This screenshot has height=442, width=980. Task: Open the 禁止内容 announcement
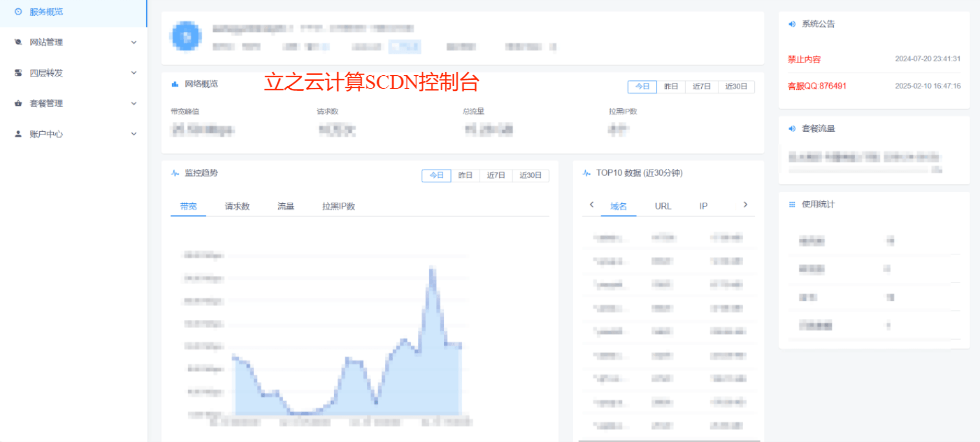pos(804,60)
